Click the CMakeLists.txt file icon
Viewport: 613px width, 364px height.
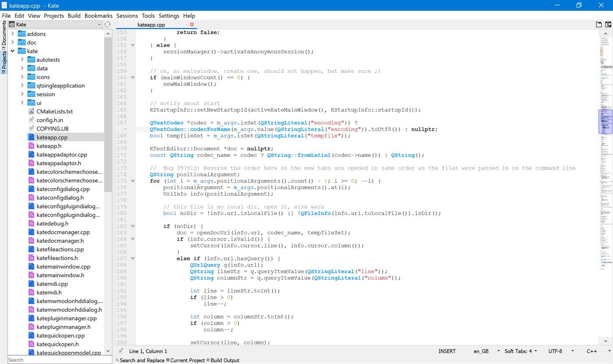click(x=31, y=111)
